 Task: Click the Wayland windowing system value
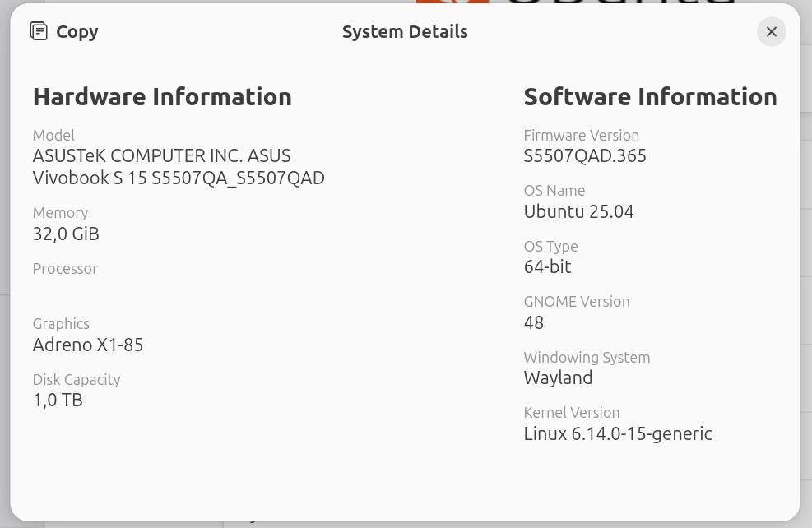[x=558, y=377]
